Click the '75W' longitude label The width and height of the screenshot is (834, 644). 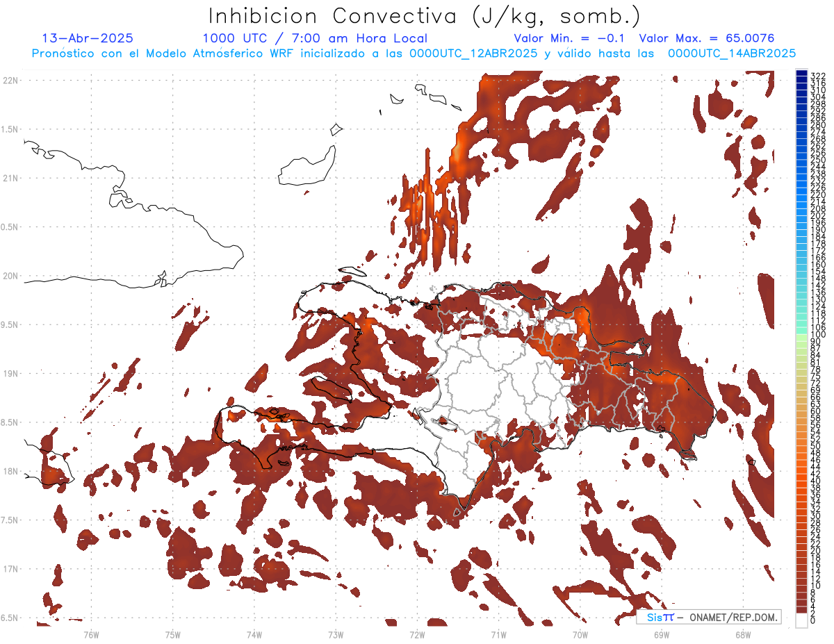173,634
